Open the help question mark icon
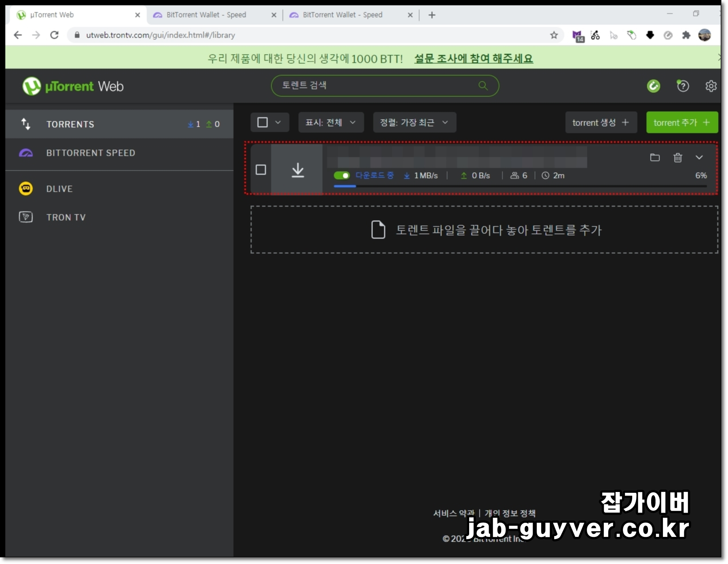Viewport: 728px width, 564px height. coord(683,86)
